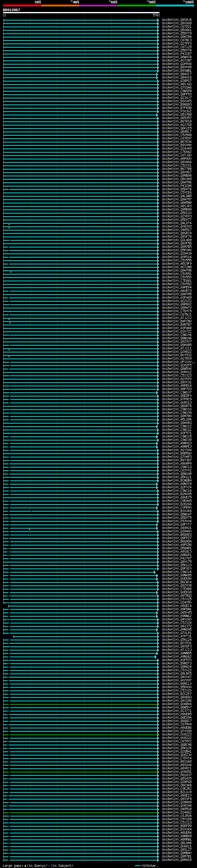Select hit label UniRef100_C5IX23
Image resolution: width=197 pixels, height=868 pixels.
176,375
